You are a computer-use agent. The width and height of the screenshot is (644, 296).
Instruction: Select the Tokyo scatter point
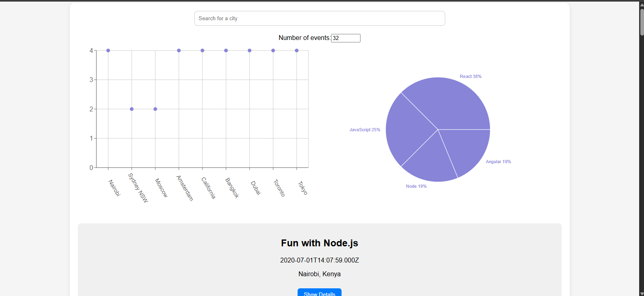297,50
